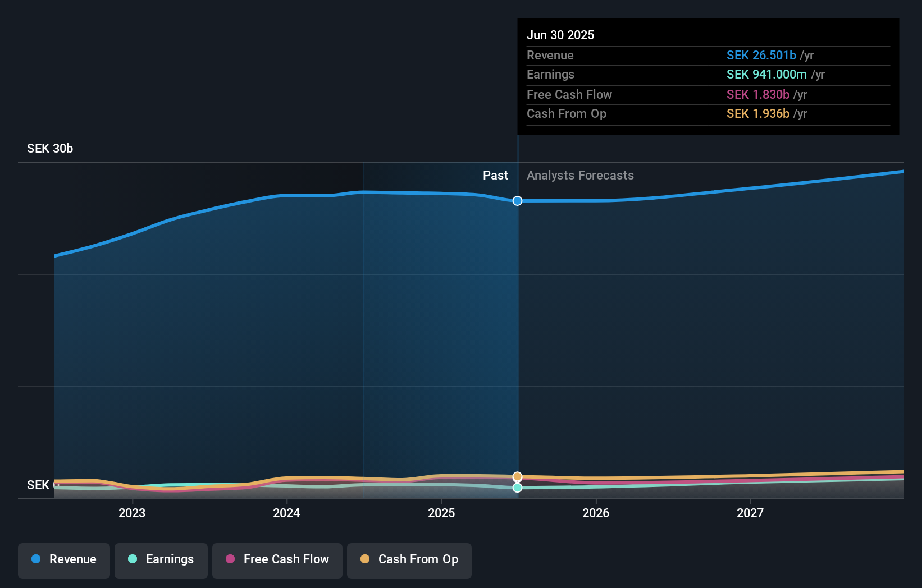Click the 2024 x-axis label
922x588 pixels.
click(x=286, y=513)
